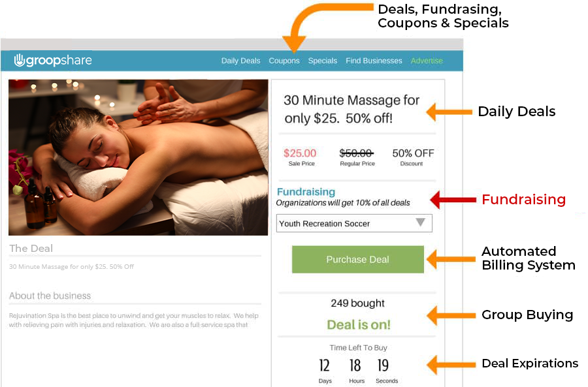Click the groopshare hand logo icon

tap(19, 60)
